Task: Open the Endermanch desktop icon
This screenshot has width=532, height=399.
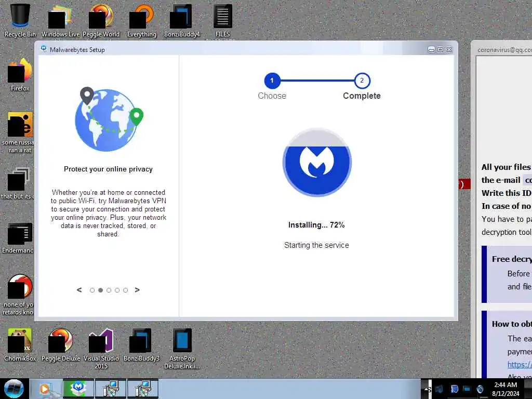Action: 18,238
